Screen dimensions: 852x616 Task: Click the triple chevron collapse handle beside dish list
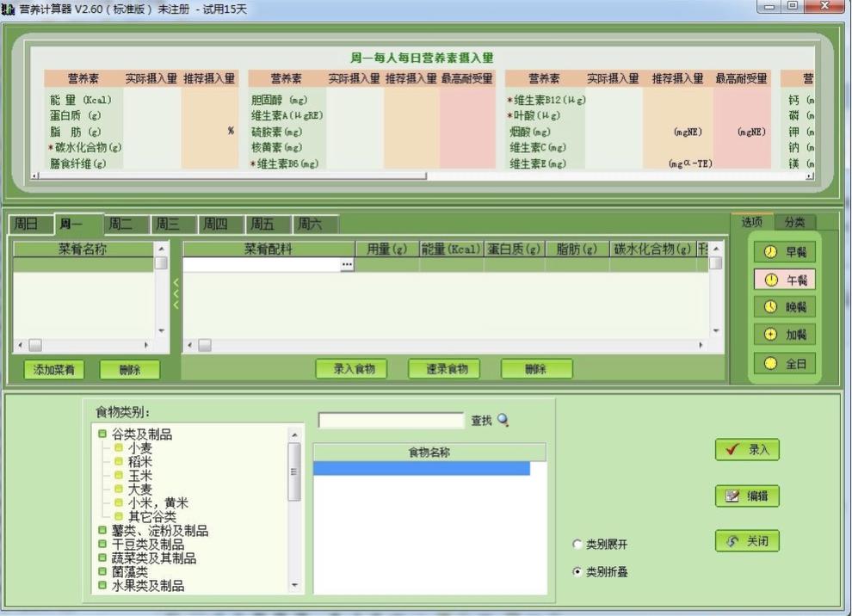pyautogui.click(x=176, y=293)
